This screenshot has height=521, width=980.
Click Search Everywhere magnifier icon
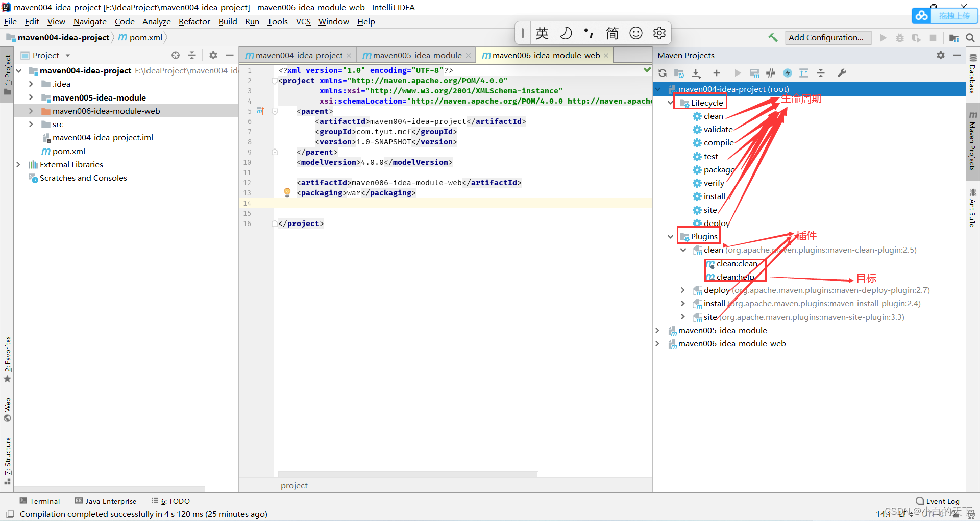[970, 37]
